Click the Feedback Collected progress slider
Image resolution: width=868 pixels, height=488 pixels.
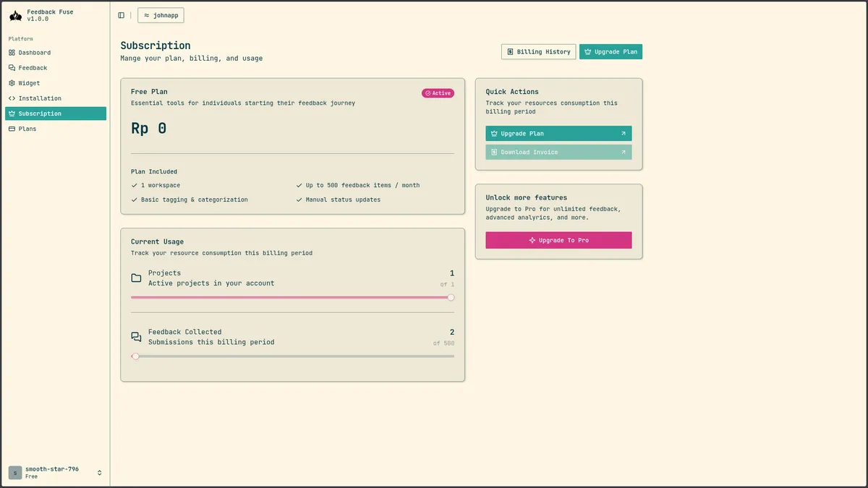point(135,356)
